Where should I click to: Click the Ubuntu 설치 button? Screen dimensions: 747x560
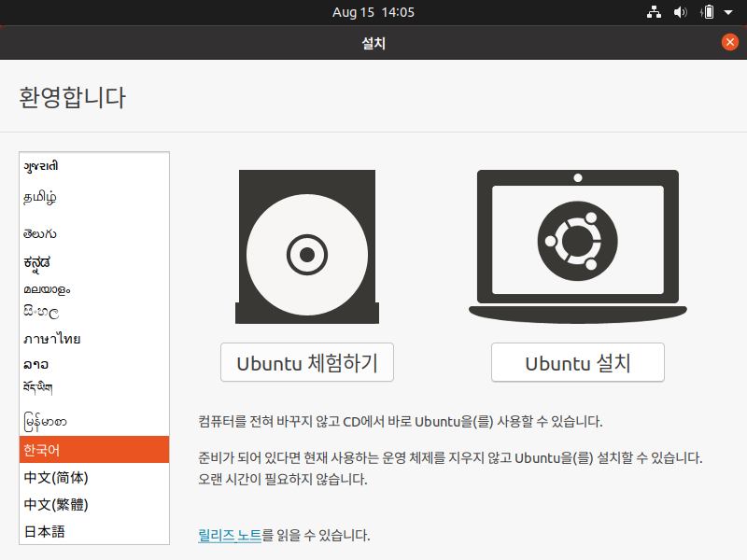coord(578,362)
